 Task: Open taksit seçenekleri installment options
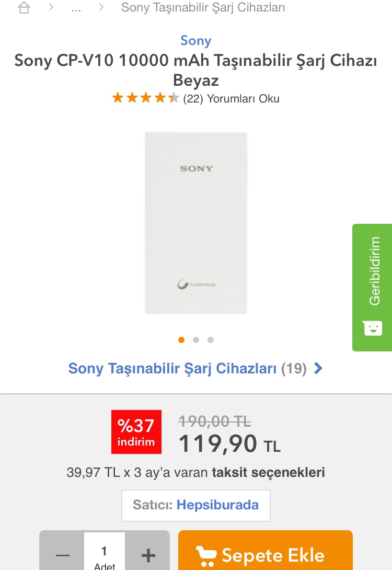pyautogui.click(x=268, y=472)
